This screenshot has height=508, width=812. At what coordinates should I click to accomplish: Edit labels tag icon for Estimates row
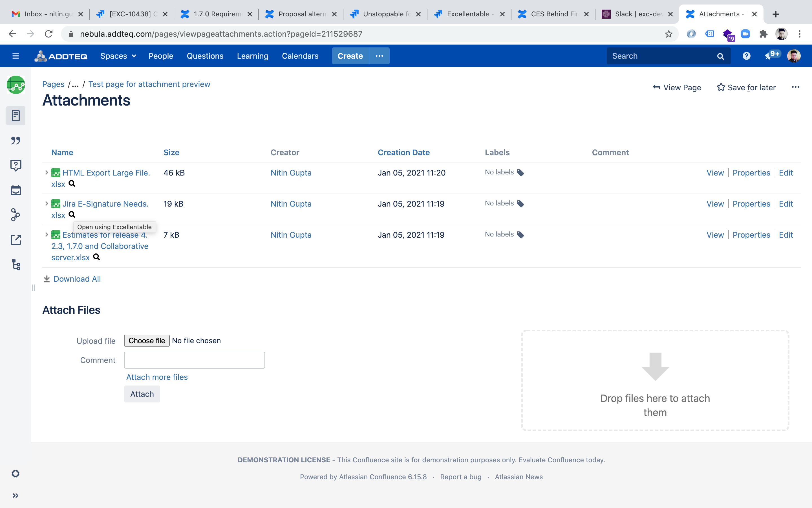click(x=520, y=235)
